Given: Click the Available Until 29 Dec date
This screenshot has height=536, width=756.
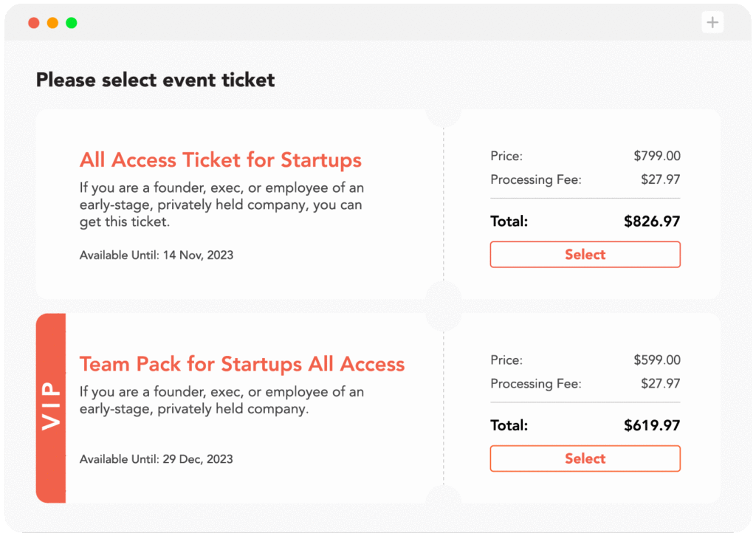Looking at the screenshot, I should [x=157, y=458].
